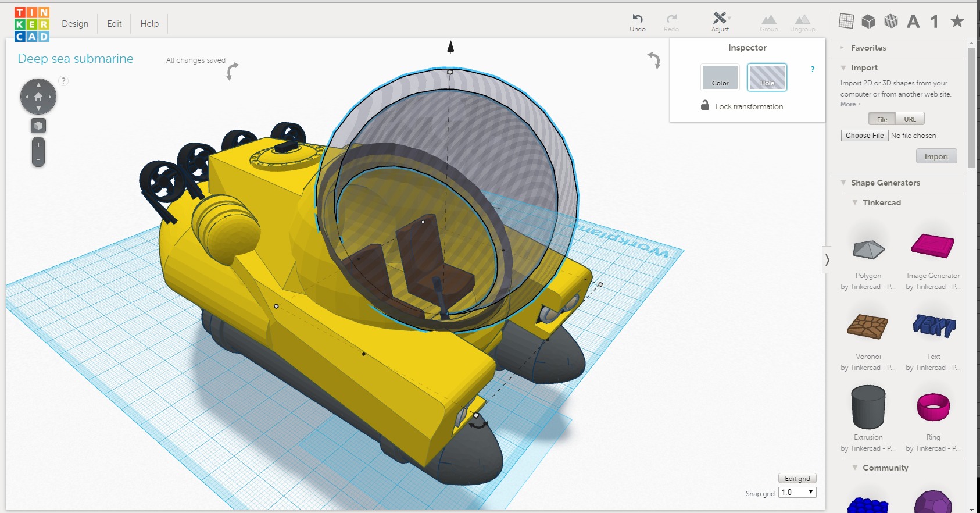
Task: Open the Color swatch picker
Action: tap(720, 77)
